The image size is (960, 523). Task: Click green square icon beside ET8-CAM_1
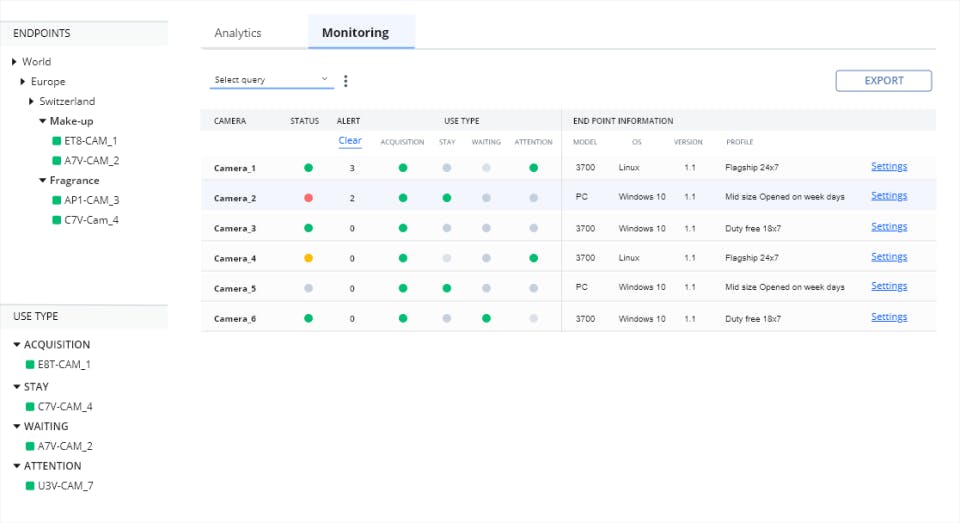[x=57, y=141]
